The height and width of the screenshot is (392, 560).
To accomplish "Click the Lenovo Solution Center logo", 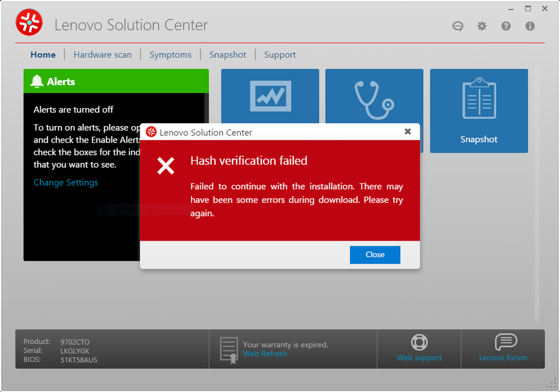I will (x=29, y=22).
